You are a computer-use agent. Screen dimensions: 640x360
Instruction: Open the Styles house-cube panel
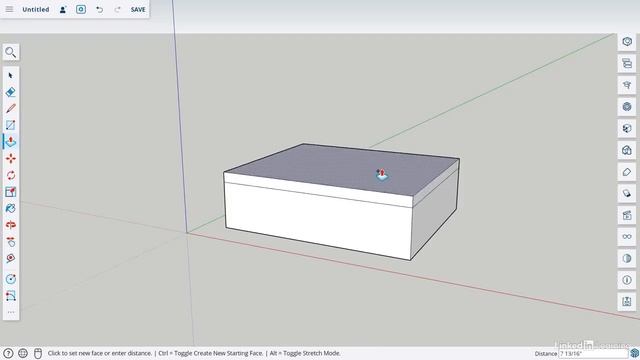pyautogui.click(x=627, y=150)
